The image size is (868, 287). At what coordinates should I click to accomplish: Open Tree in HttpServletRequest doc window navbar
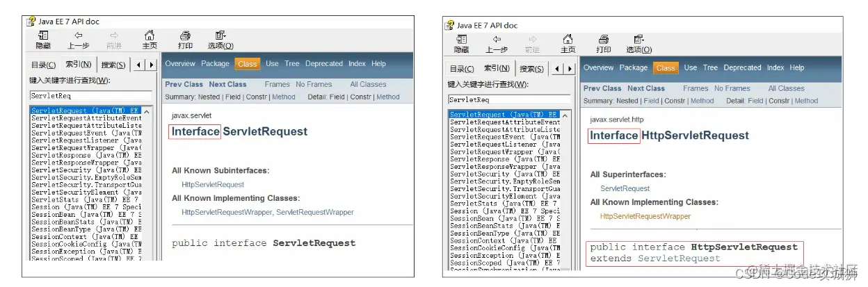coord(710,67)
